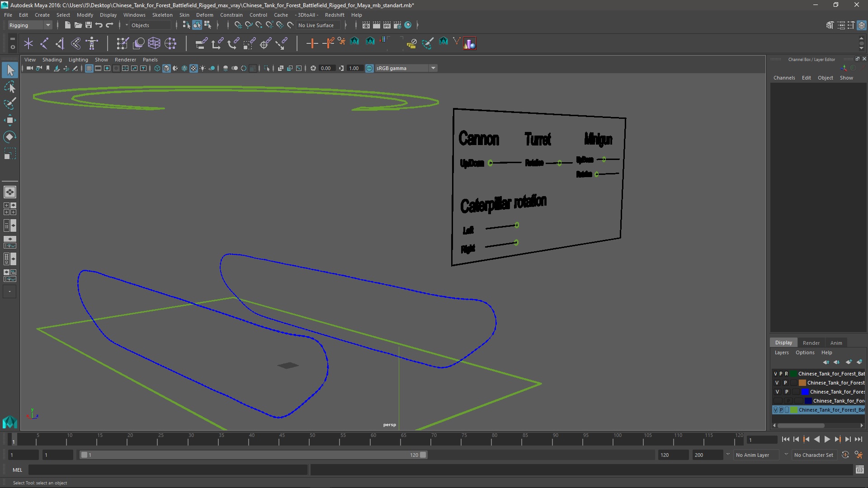Click create new empty layer icon
The height and width of the screenshot is (488, 868).
(x=849, y=362)
